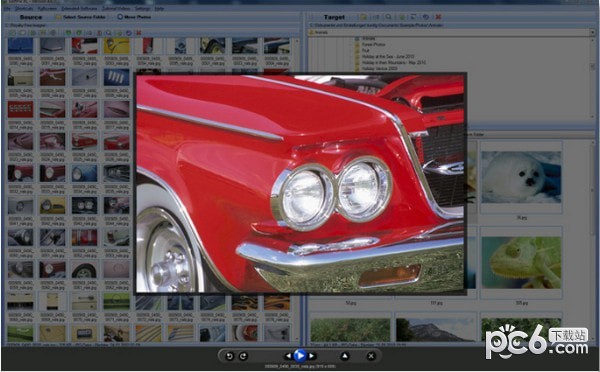Image resolution: width=600 pixels, height=372 pixels.
Task: Open the Help menu
Action: pos(159,8)
